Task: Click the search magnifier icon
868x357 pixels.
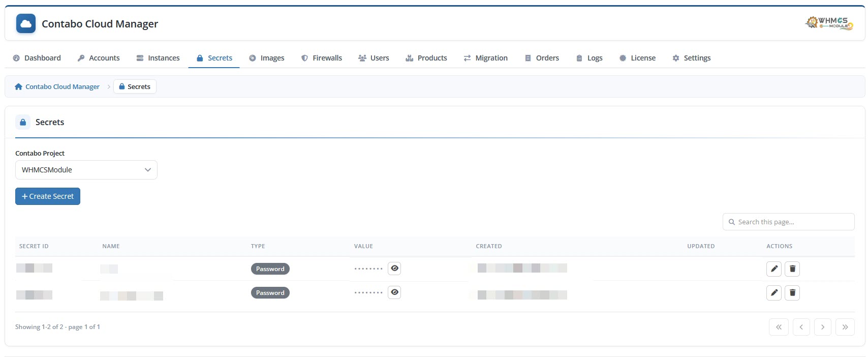Action: [732, 222]
